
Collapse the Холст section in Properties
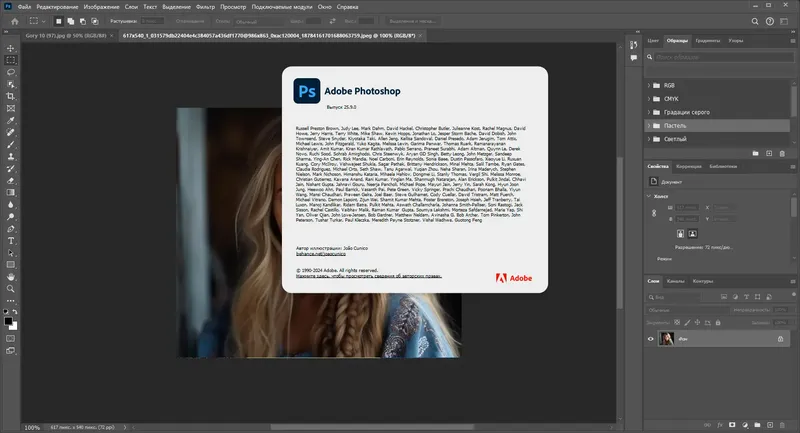point(649,196)
